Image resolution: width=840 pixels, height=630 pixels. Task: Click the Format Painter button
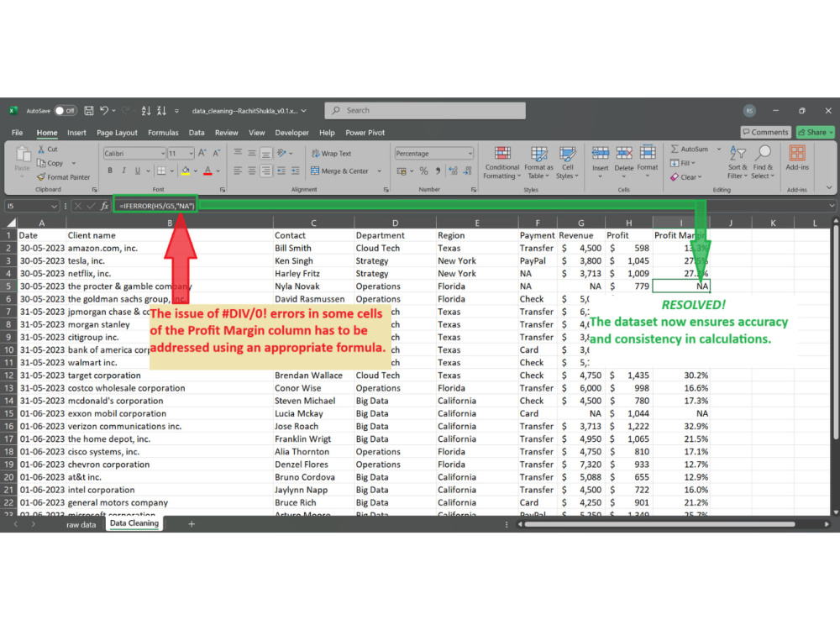click(x=63, y=176)
